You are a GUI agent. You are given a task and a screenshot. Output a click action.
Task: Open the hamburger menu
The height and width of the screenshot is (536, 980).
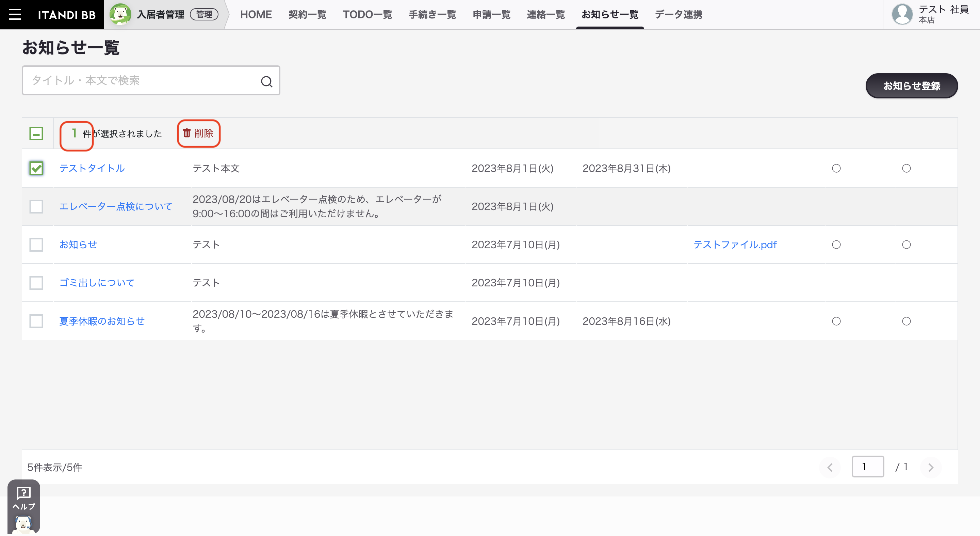coord(15,14)
